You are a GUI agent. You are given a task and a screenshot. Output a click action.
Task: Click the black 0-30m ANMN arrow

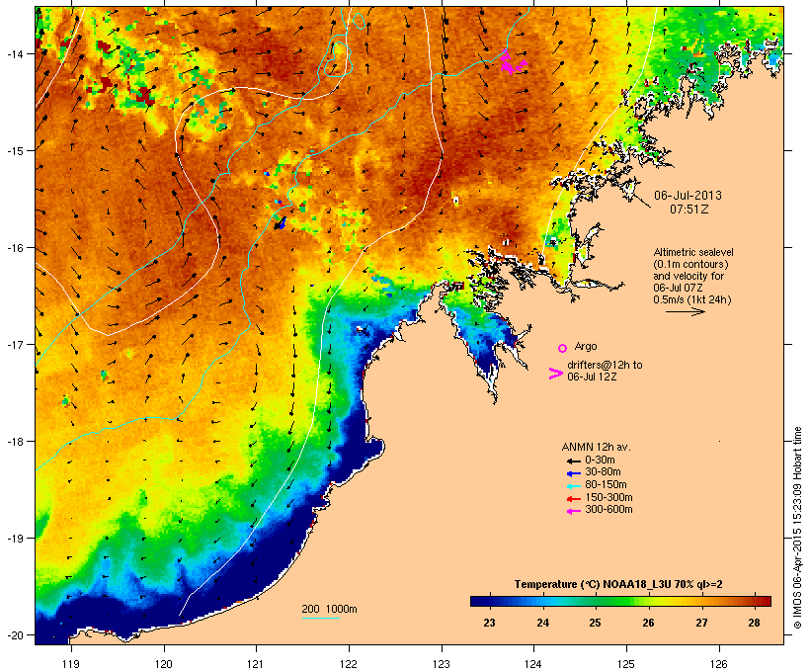click(574, 461)
